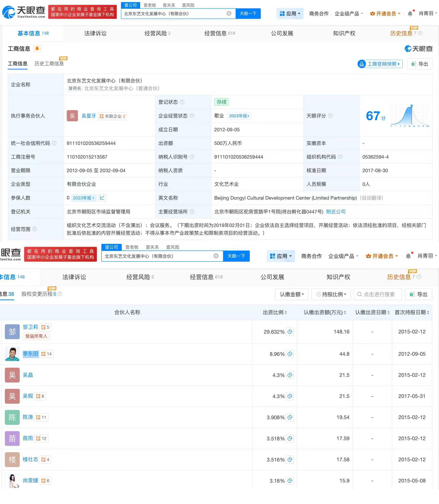
Task: Open the 历史工商信息 sub-tab
Action: (x=49, y=64)
